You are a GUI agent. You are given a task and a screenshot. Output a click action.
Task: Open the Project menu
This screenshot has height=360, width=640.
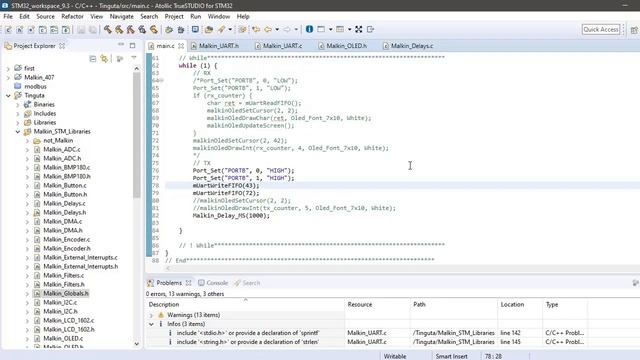(x=174, y=16)
